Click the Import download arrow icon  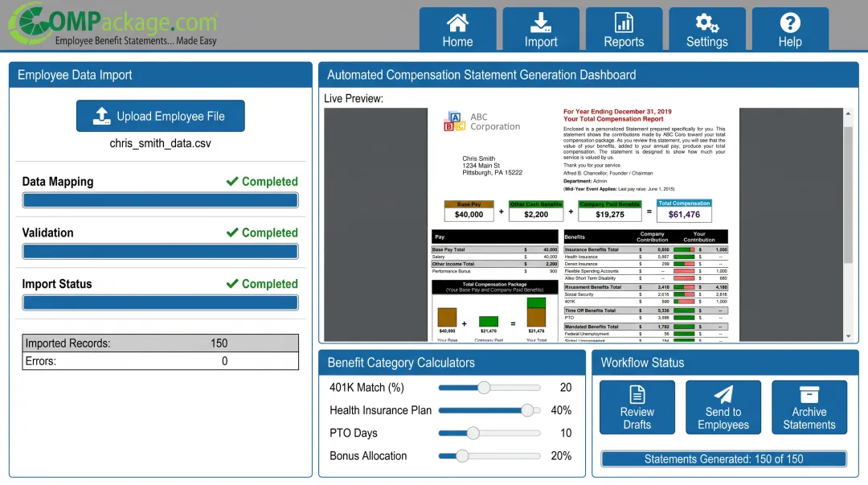[540, 23]
